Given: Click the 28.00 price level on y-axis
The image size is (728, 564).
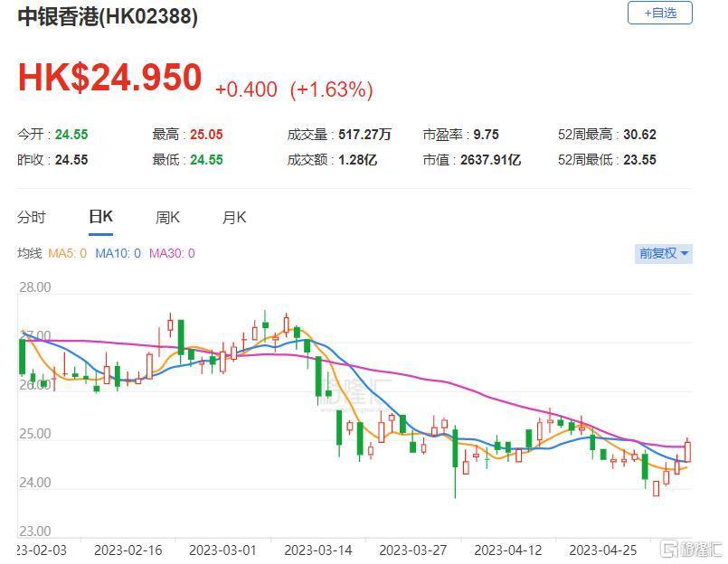Looking at the screenshot, I should coord(35,287).
